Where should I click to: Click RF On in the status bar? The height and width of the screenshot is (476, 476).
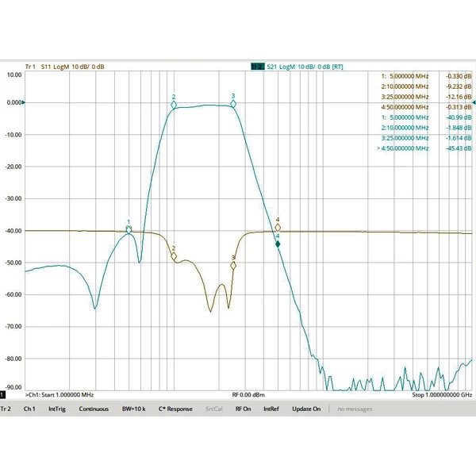tap(244, 409)
